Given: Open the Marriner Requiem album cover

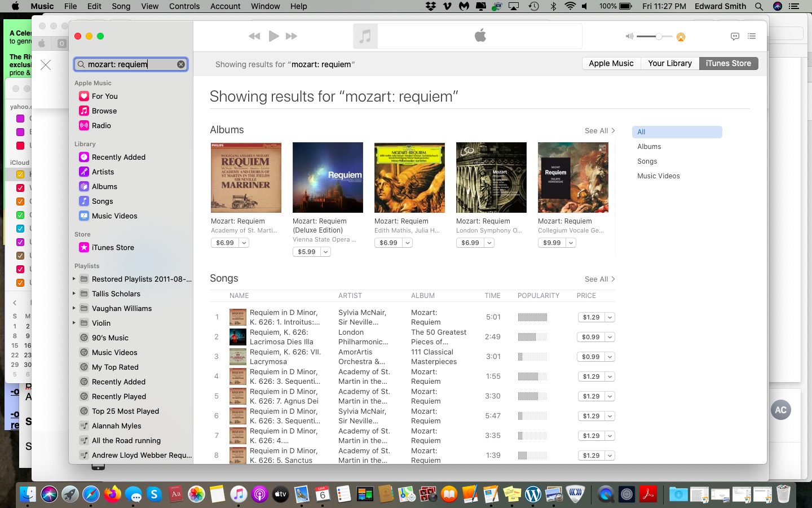Looking at the screenshot, I should click(x=246, y=178).
